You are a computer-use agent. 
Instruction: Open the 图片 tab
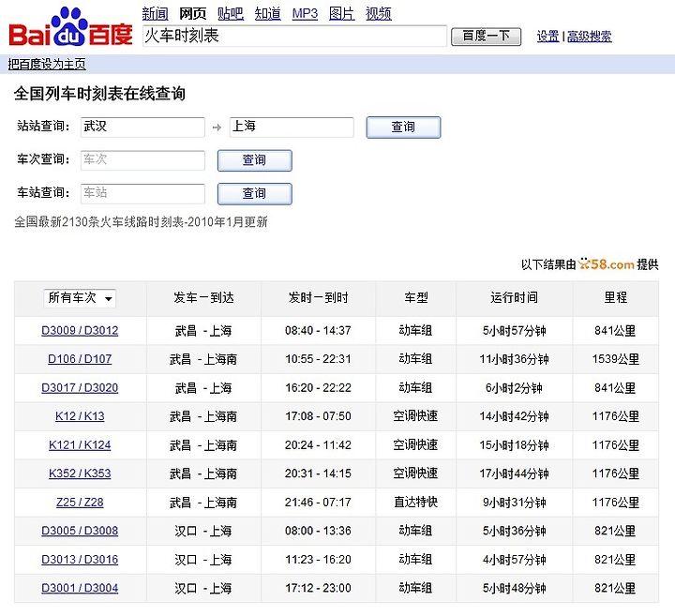tap(341, 13)
